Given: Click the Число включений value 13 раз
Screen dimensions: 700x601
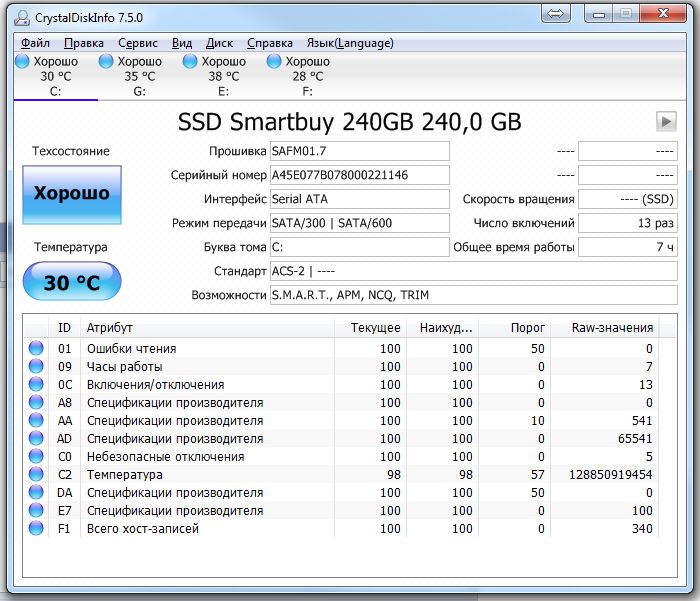Looking at the screenshot, I should 628,223.
